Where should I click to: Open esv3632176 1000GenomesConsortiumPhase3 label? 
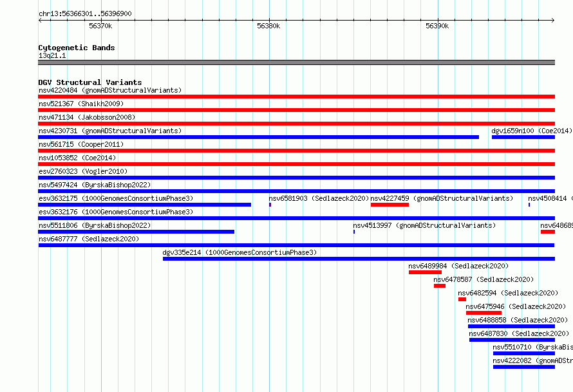coord(116,212)
